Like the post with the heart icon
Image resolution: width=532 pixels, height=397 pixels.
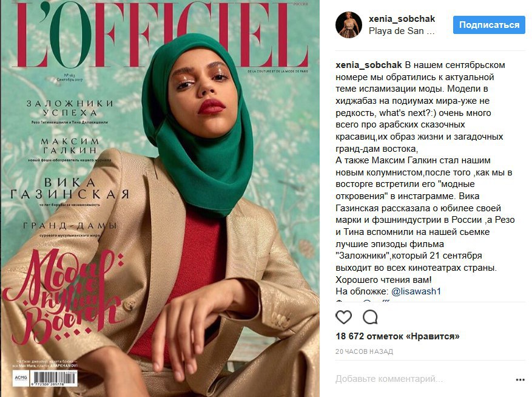click(343, 317)
